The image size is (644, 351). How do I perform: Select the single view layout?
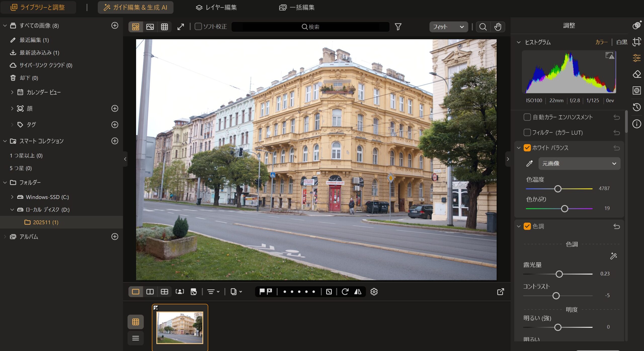click(136, 292)
